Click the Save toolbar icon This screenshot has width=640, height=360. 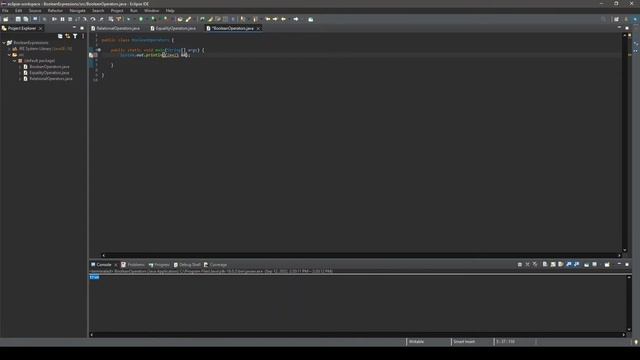pyautogui.click(x=18, y=19)
